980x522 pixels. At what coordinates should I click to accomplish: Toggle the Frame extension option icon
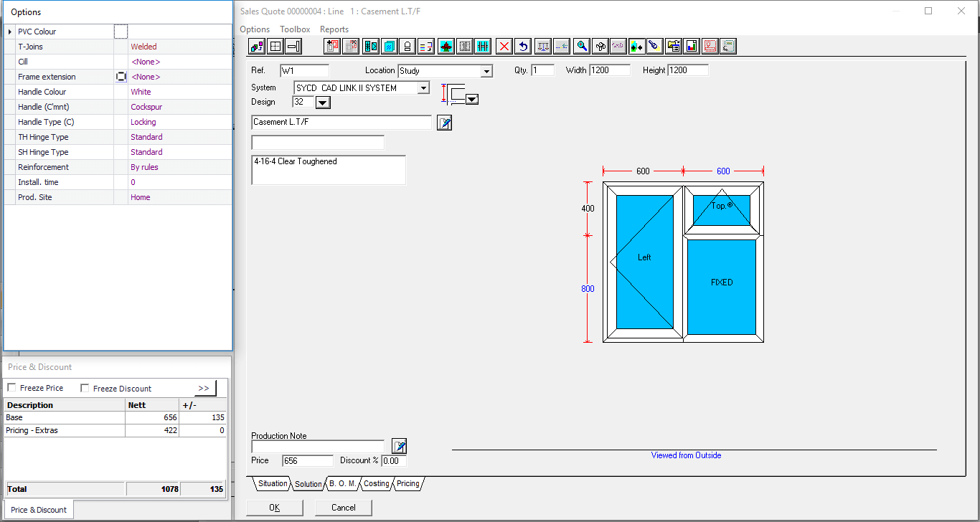pyautogui.click(x=121, y=77)
